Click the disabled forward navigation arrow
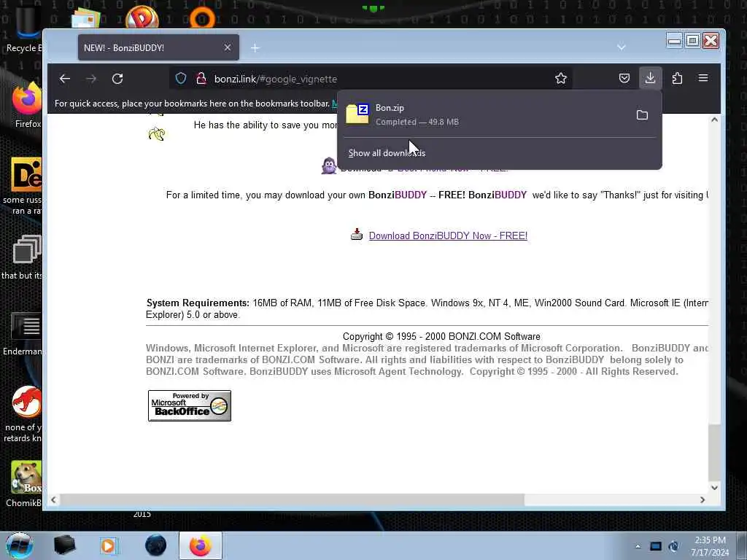The width and height of the screenshot is (747, 560). pyautogui.click(x=91, y=79)
